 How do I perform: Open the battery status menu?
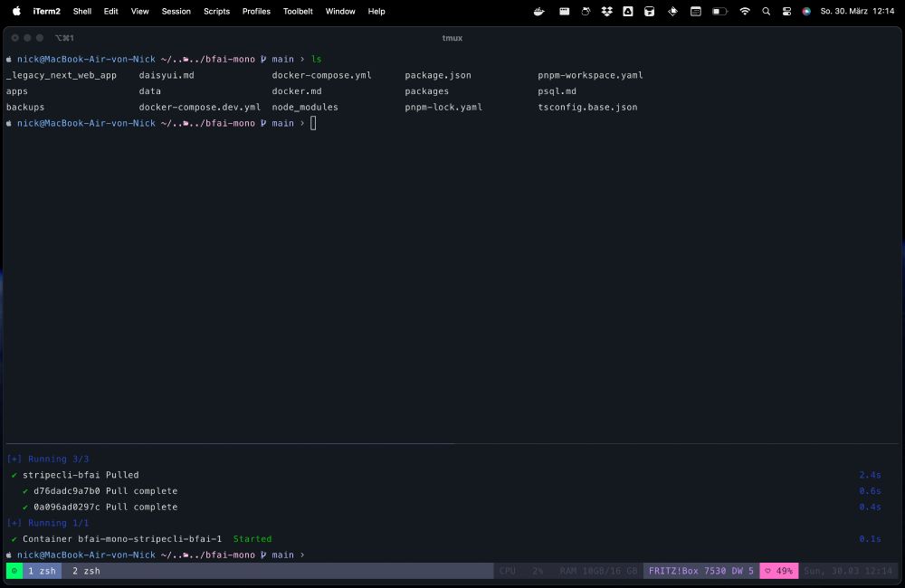click(x=719, y=11)
